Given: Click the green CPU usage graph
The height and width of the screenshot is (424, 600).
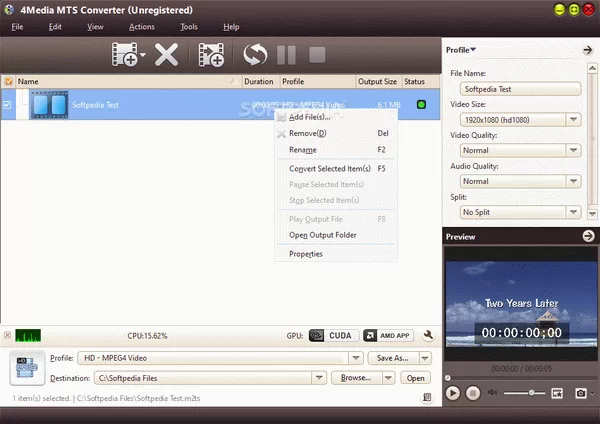Looking at the screenshot, I should pos(28,336).
